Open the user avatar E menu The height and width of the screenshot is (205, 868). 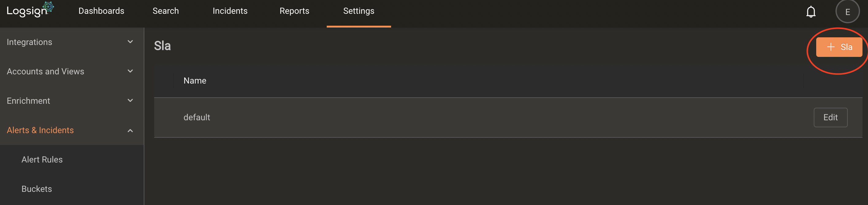847,12
